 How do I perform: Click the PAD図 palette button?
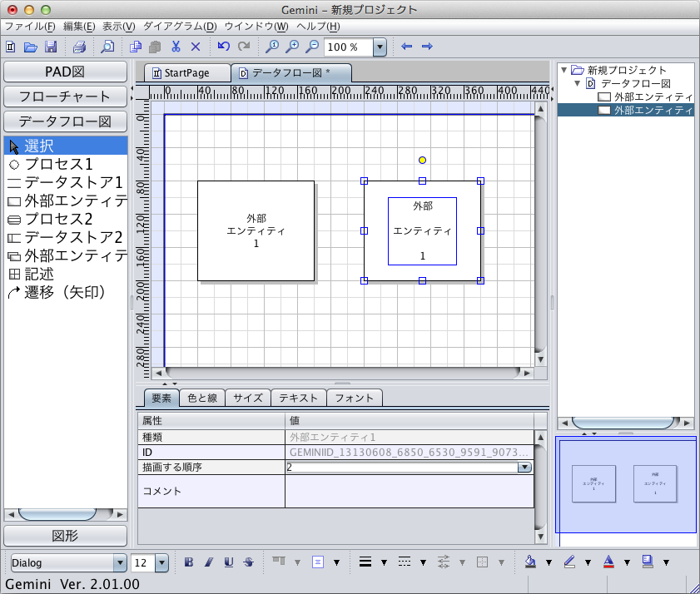click(65, 72)
